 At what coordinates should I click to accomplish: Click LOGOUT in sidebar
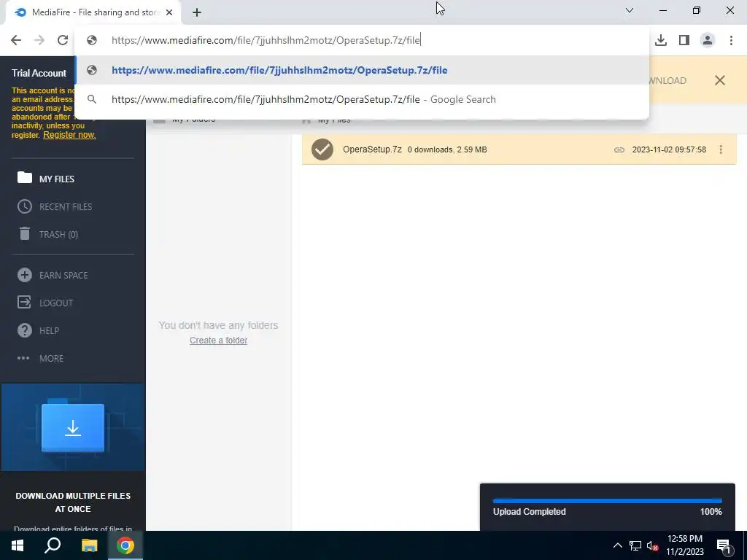coord(56,303)
